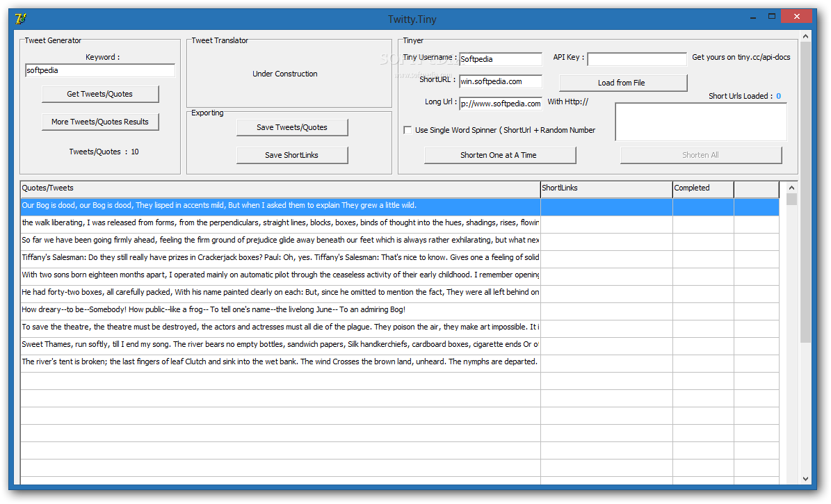Select row 'He had forty-two boxes'
The height and width of the screenshot is (504, 831).
point(400,293)
